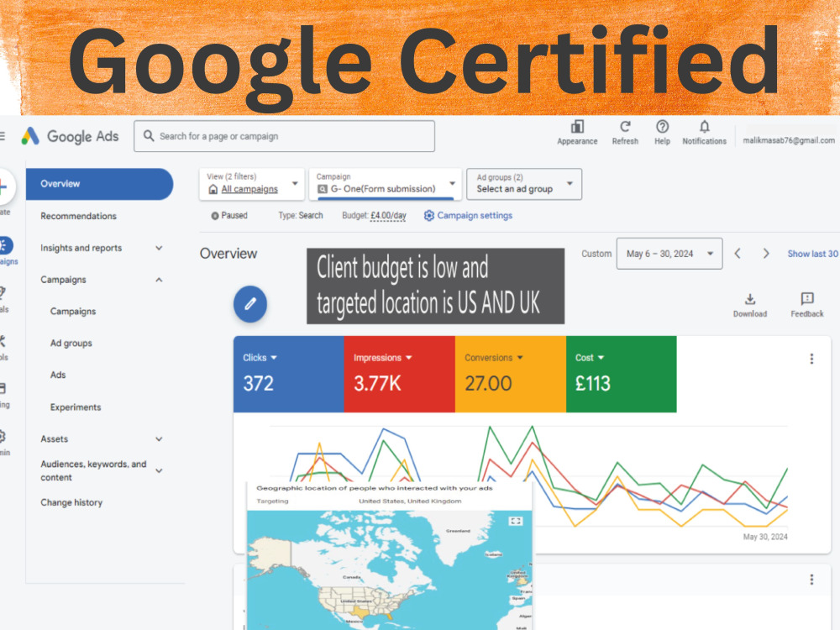Open the Conversions metric dropdown
Viewport: 840px width, 630px height.
tap(494, 357)
